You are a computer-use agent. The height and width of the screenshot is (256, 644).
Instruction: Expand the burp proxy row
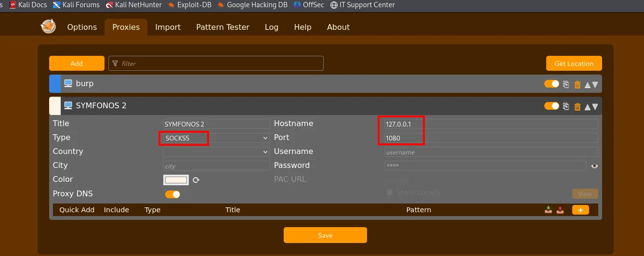coord(326,84)
